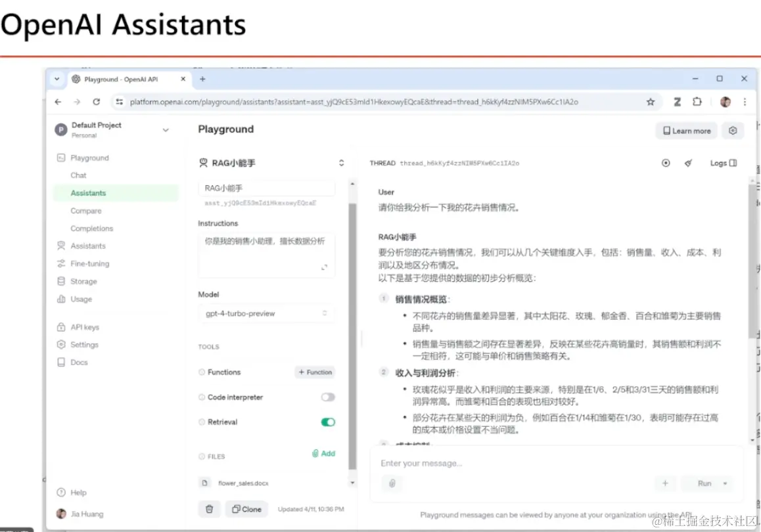This screenshot has height=532, width=761.
Task: Add message with the plus button
Action: 666,483
